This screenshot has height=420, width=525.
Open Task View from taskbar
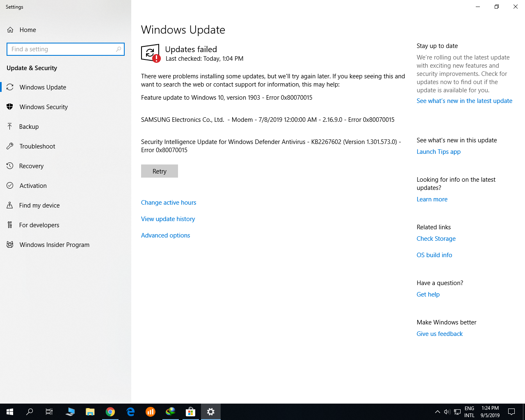coord(49,412)
